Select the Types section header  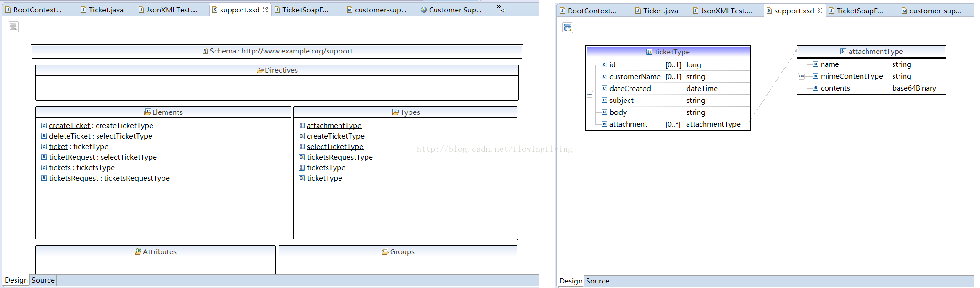coord(406,112)
